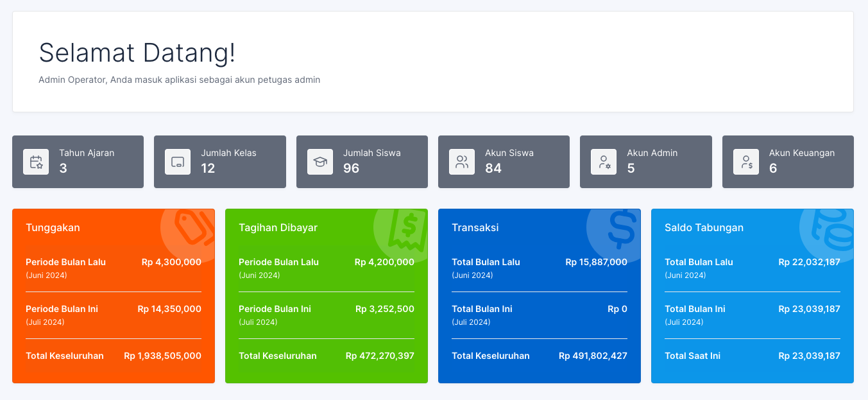Viewport: 868px width, 400px height.
Task: Select the Saldo Tabungan card heading
Action: coord(704,227)
